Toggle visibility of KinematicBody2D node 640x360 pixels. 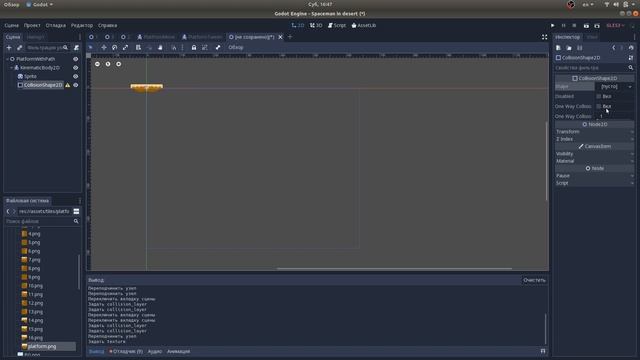(x=76, y=68)
